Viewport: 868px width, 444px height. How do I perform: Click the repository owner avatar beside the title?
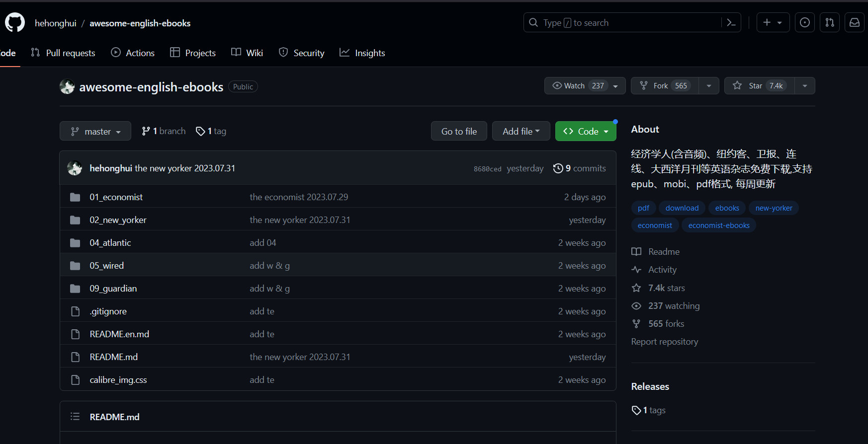click(x=67, y=87)
